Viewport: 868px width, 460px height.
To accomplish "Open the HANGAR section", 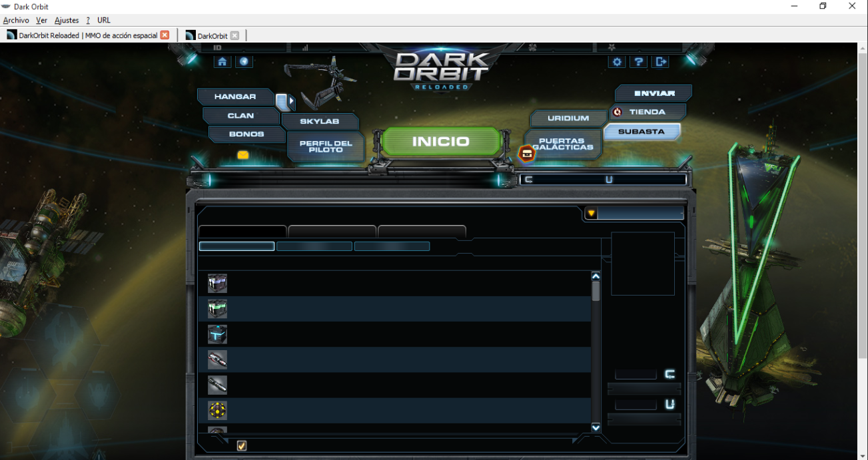I will tap(235, 97).
